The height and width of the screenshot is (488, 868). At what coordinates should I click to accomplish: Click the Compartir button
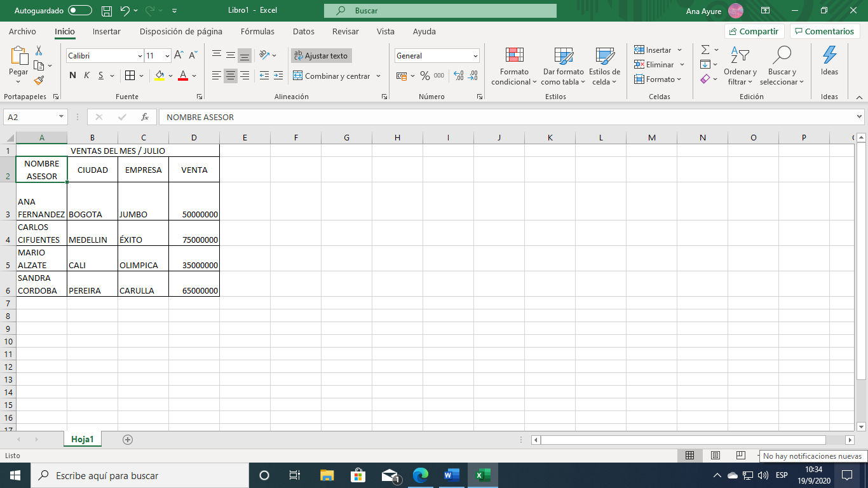coord(754,31)
